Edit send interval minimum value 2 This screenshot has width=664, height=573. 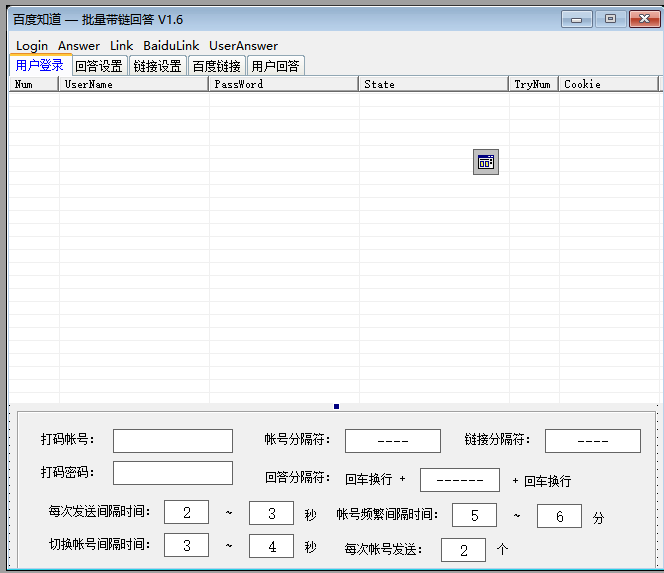pos(186,512)
